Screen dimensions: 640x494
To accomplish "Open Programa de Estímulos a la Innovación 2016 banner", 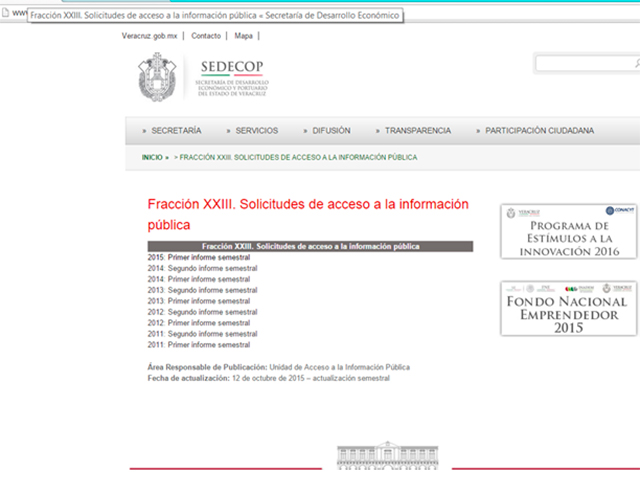I will pos(569,232).
